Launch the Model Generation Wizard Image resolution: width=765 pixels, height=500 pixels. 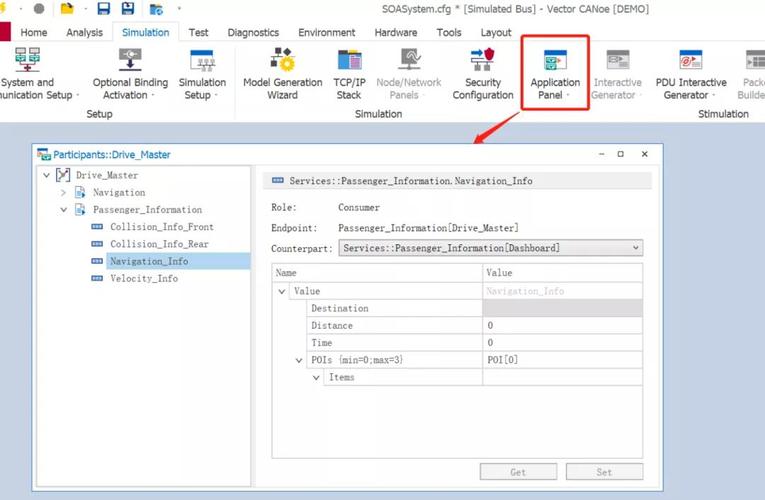[282, 74]
